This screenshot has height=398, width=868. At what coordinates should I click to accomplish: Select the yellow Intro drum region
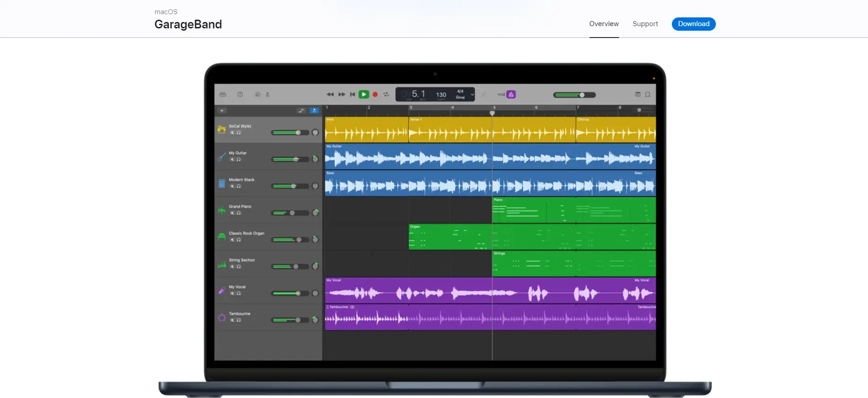point(367,130)
